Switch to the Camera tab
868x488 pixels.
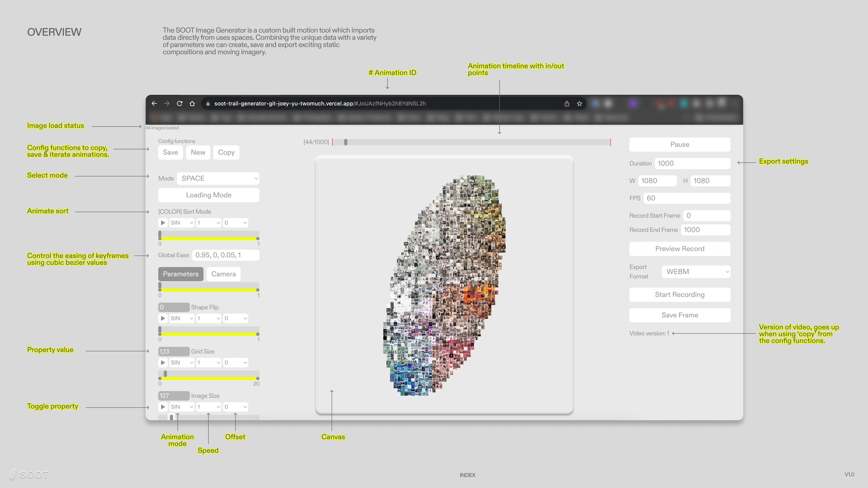pos(223,274)
